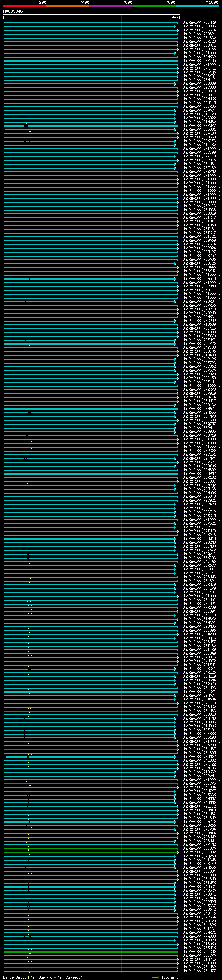Select the UniRef100_B0W238 label
Viewport: 222px width, 980px height.
click(199, 634)
